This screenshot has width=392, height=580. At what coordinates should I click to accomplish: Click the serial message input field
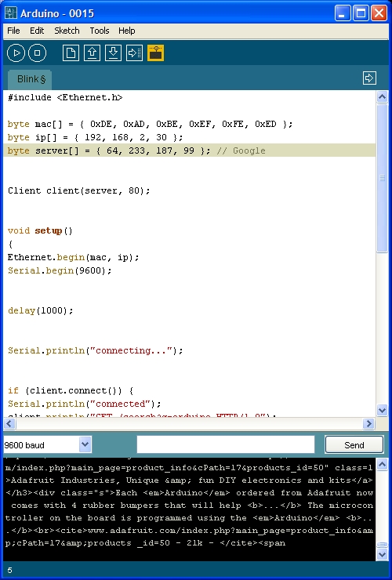[x=226, y=444]
